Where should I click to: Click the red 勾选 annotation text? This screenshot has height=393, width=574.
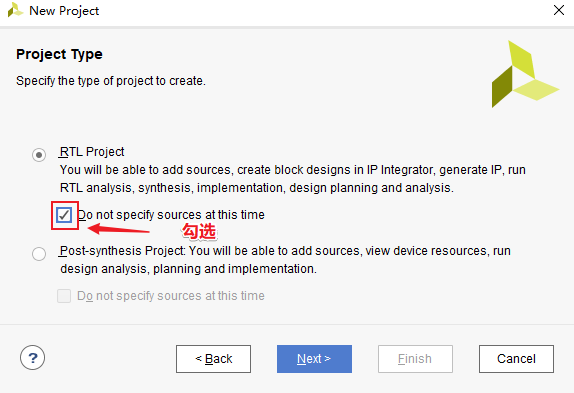click(200, 232)
